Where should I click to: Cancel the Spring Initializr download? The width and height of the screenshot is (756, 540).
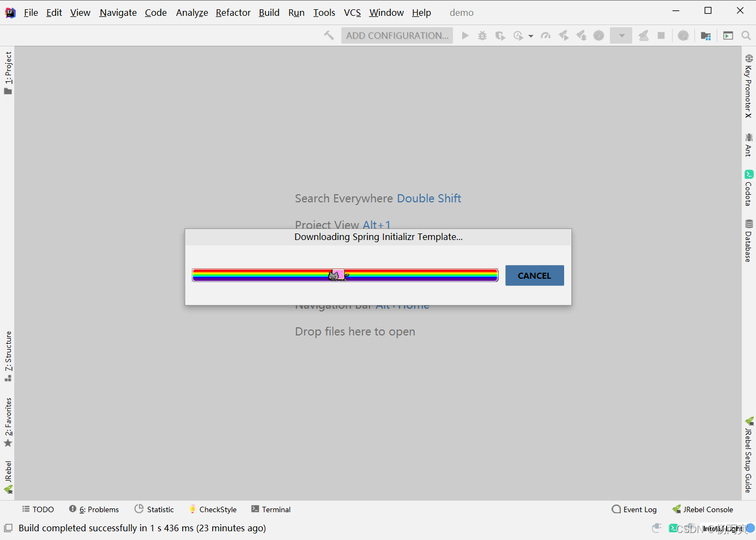[x=534, y=275]
